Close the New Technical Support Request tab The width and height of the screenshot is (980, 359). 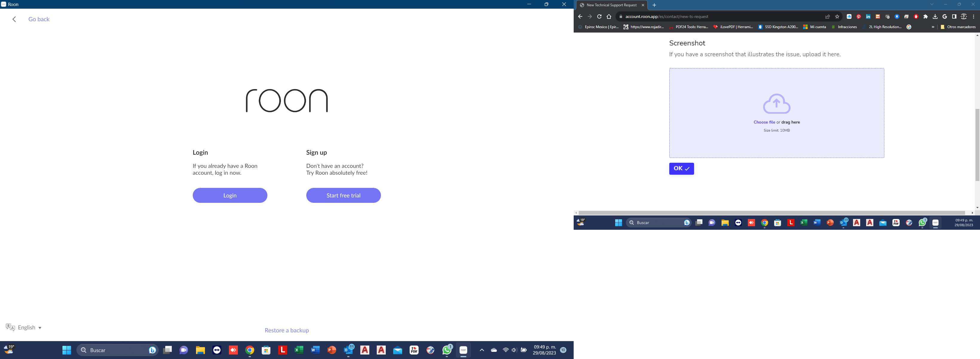[x=643, y=5]
